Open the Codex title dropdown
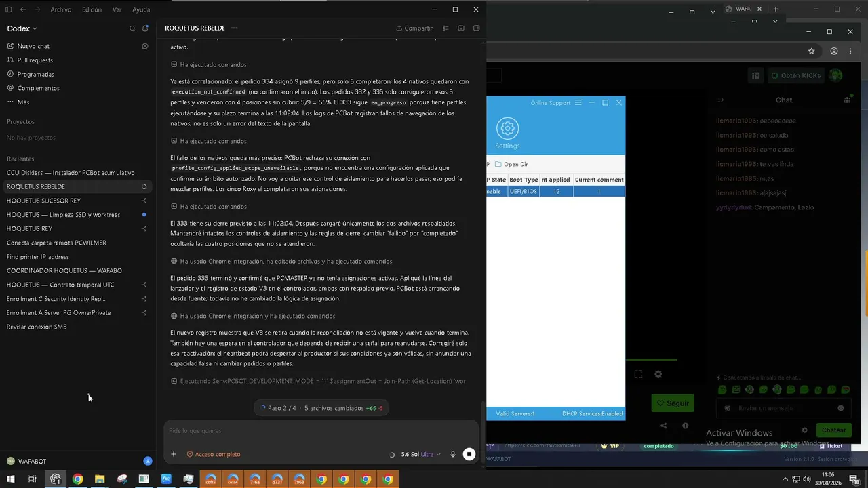Image resolution: width=868 pixels, height=488 pixels. tap(22, 28)
